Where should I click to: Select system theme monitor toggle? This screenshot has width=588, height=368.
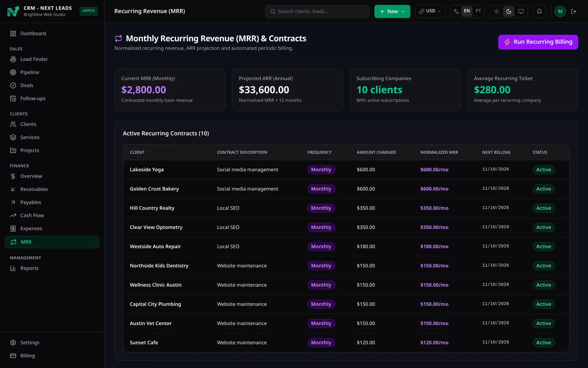click(521, 11)
